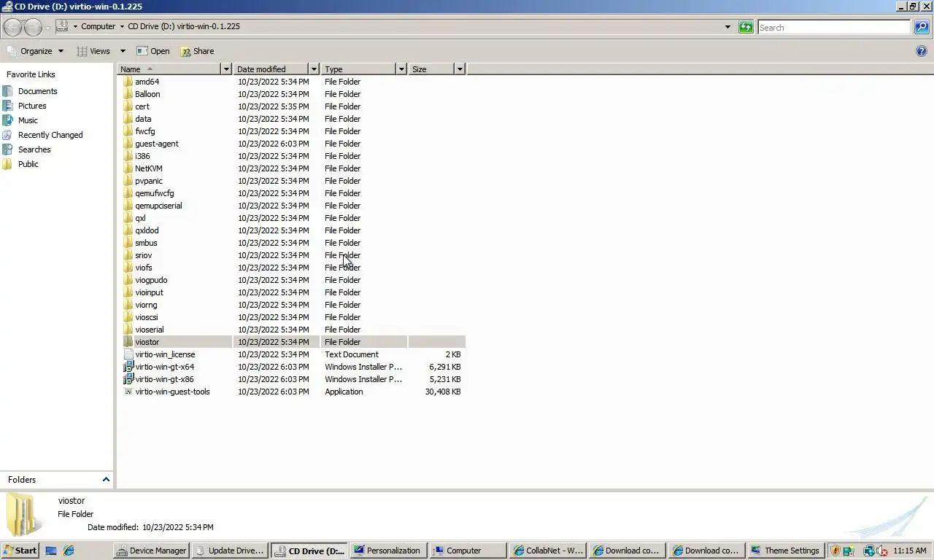Click the Search magnifier button
Viewport: 934px width, 560px height.
pos(922,27)
